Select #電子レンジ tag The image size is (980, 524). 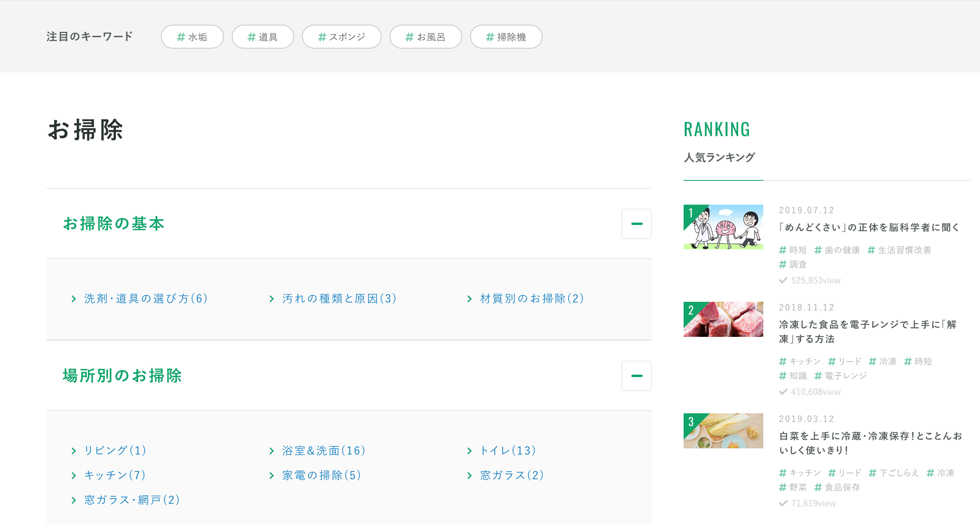click(841, 376)
